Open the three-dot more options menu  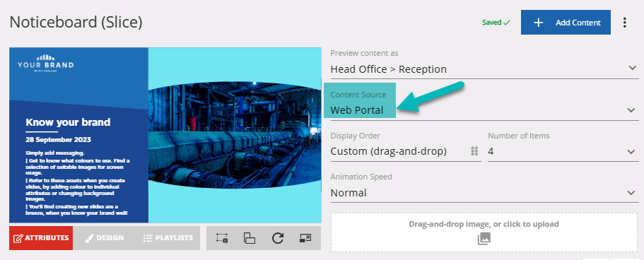point(625,23)
